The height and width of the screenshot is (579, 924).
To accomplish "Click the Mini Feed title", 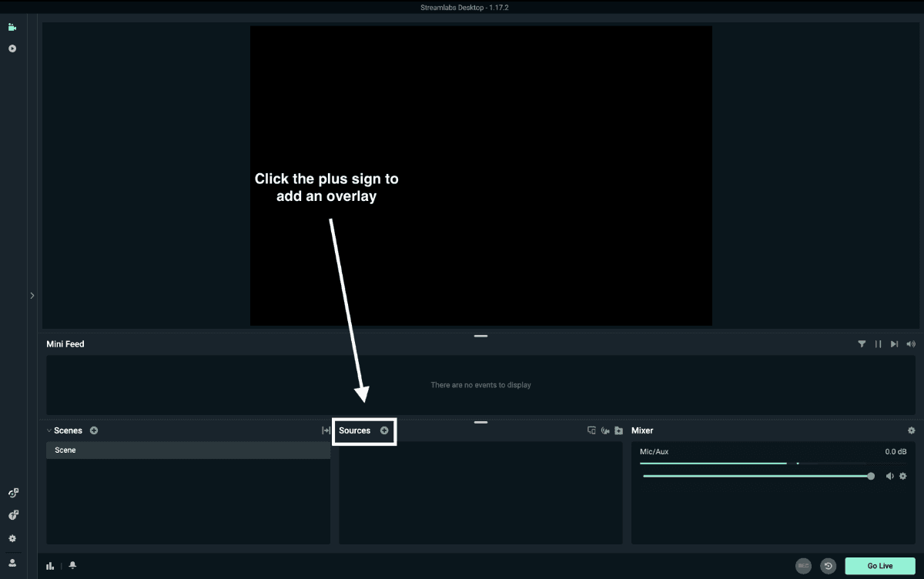I will (x=65, y=344).
